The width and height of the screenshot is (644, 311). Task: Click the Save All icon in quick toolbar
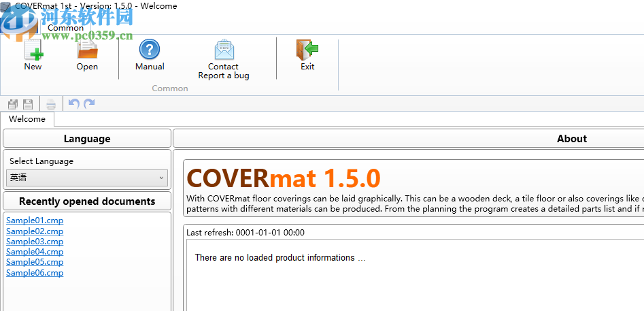[x=13, y=104]
